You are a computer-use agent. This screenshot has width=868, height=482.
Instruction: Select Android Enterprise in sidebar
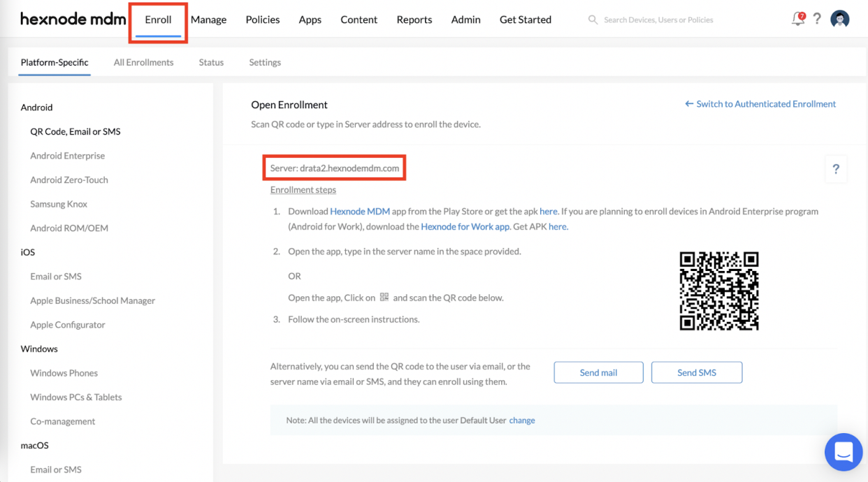(68, 156)
